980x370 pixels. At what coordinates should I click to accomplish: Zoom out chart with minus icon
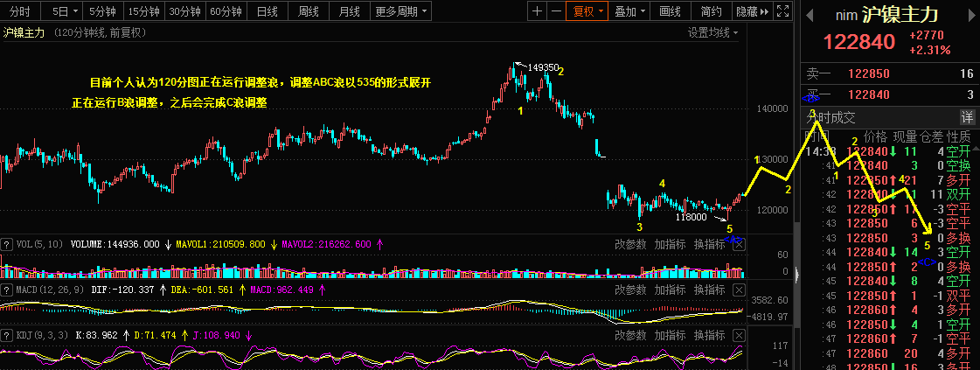pos(556,10)
